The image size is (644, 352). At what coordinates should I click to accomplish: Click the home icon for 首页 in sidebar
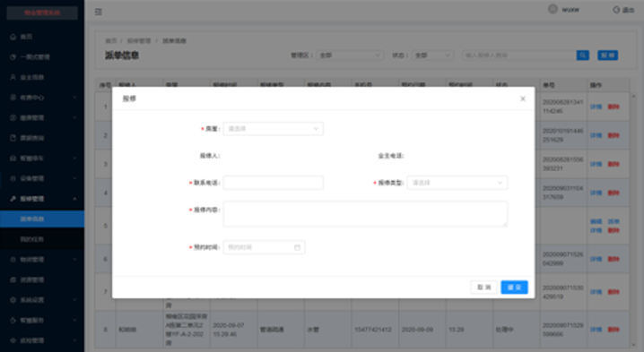tap(13, 37)
